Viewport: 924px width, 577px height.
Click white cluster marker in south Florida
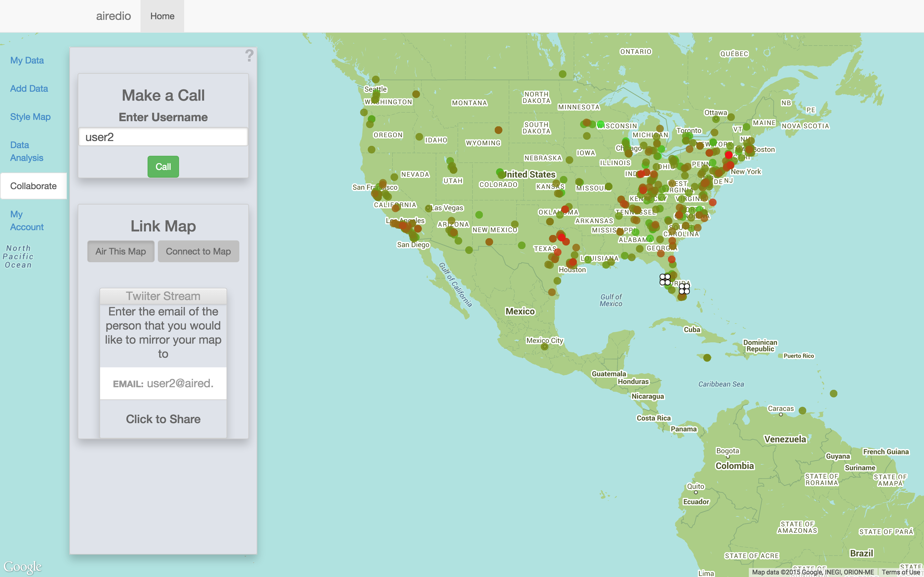pyautogui.click(x=684, y=288)
